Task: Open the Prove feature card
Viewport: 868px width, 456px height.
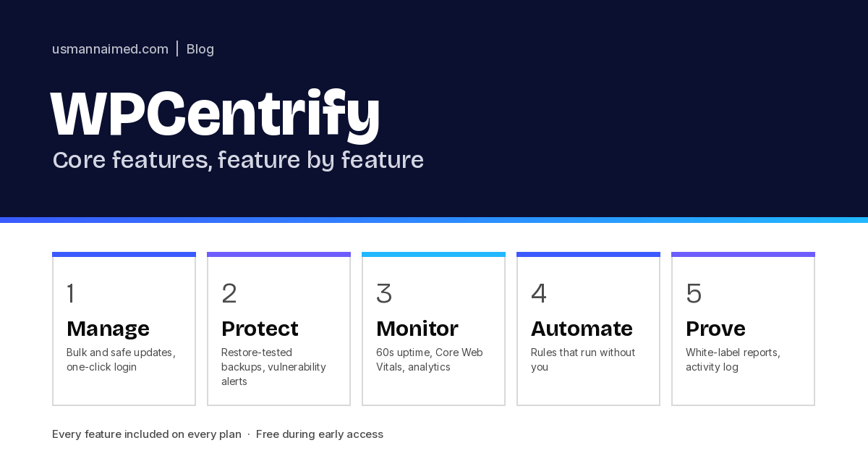Action: click(x=743, y=329)
